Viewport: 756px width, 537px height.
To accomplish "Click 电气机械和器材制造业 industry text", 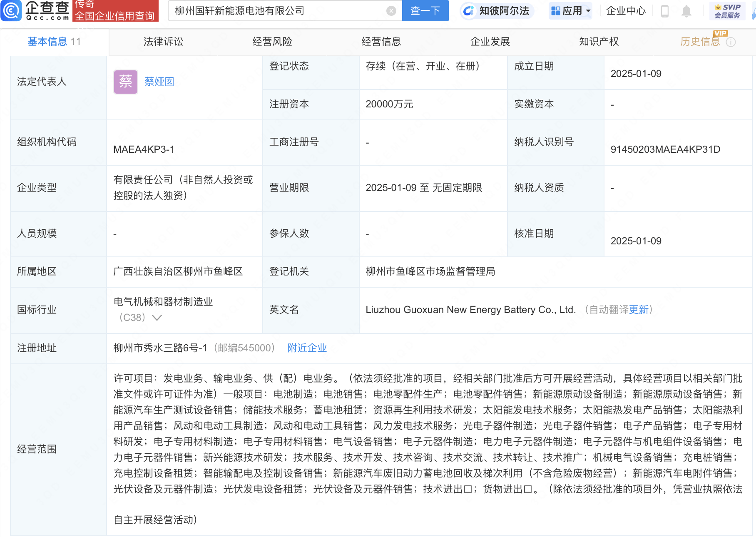I will click(x=163, y=302).
